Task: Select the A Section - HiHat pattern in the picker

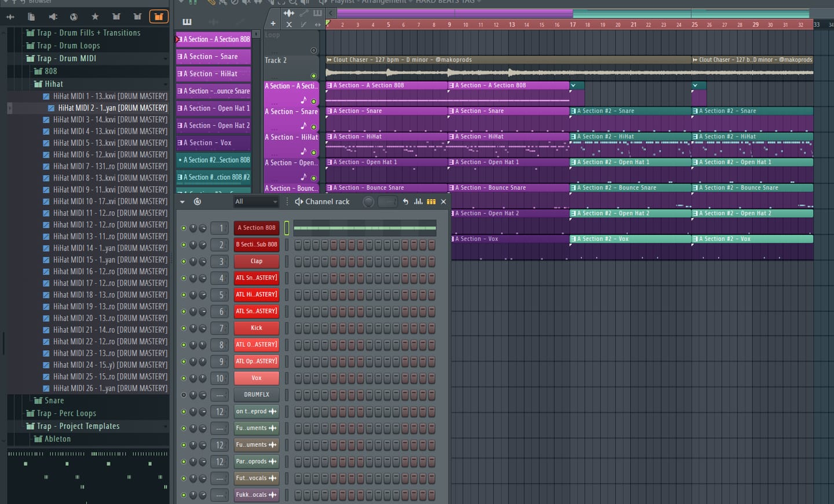Action: tap(214, 74)
